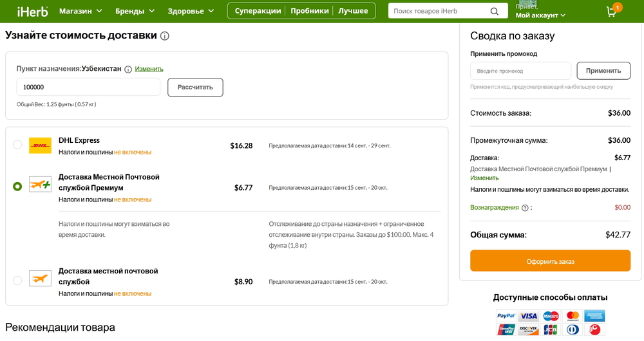Click the DHL Express logo
644x341 pixels.
pos(40,145)
